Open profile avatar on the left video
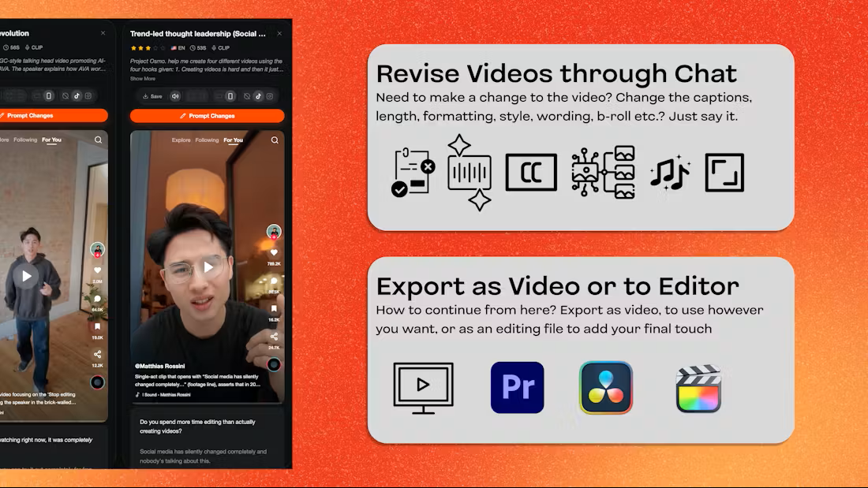Viewport: 868px width, 488px height. [97, 249]
